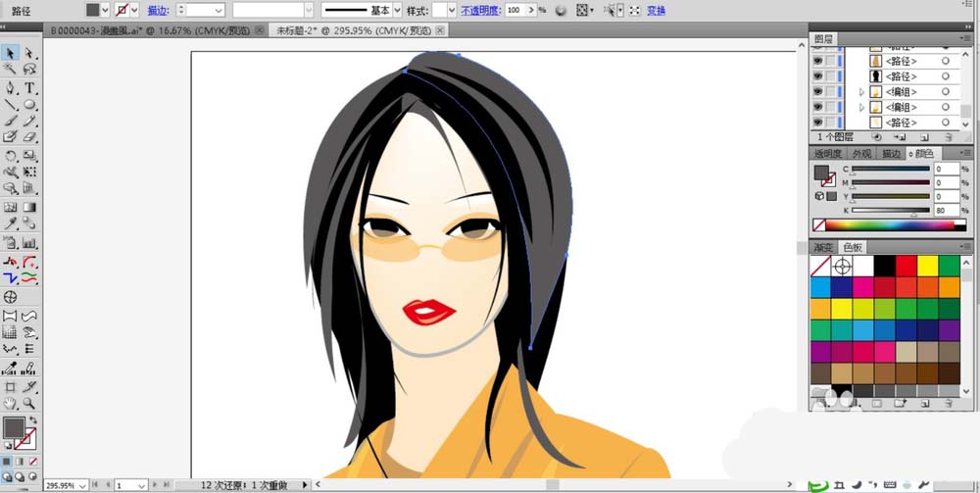Toggle visibility eye of second 编组 layer
The width and height of the screenshot is (980, 493).
pyautogui.click(x=817, y=107)
